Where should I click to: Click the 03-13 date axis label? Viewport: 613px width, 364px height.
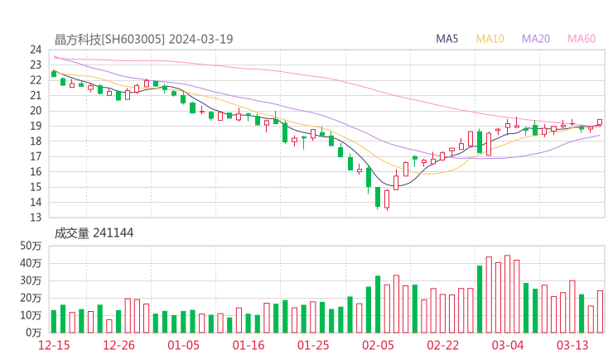coord(572,345)
